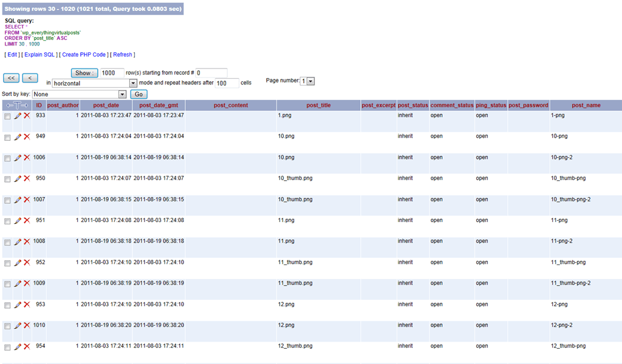
Task: Sort by post_status column header
Action: click(413, 106)
